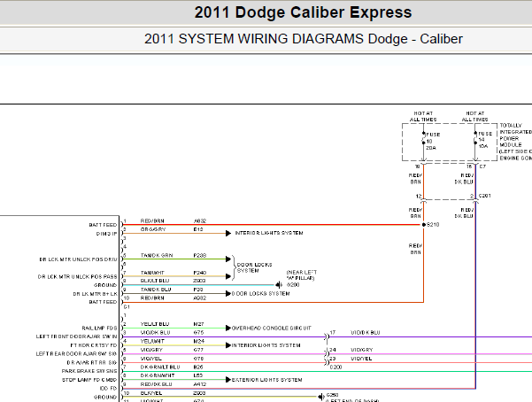Click circuit code "B26"
The width and height of the screenshot is (532, 402).
[x=198, y=367]
